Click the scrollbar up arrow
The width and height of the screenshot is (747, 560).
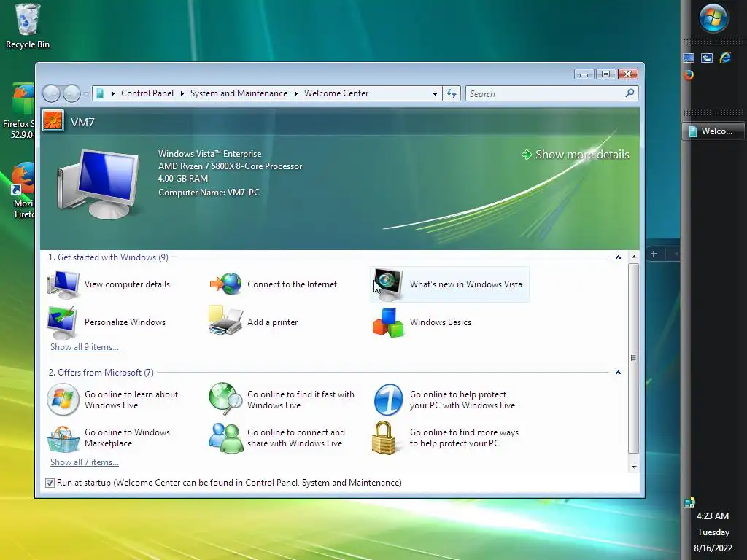(634, 257)
